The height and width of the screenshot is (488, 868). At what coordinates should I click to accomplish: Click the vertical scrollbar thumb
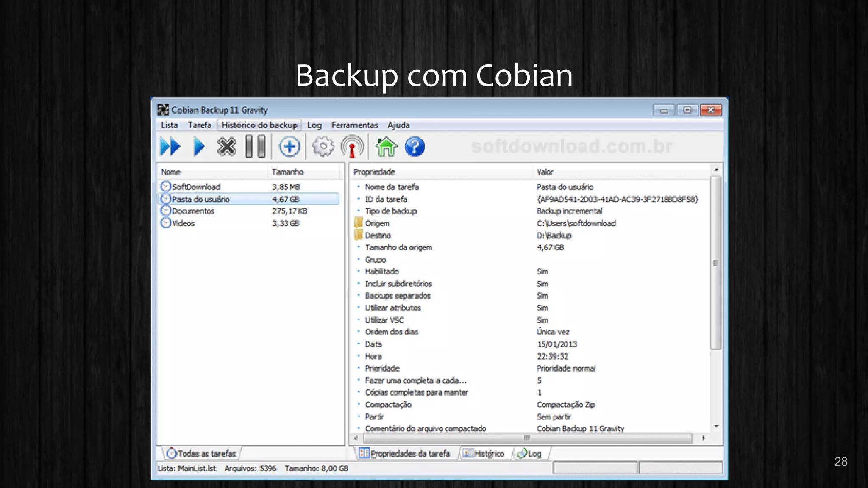pos(716,263)
